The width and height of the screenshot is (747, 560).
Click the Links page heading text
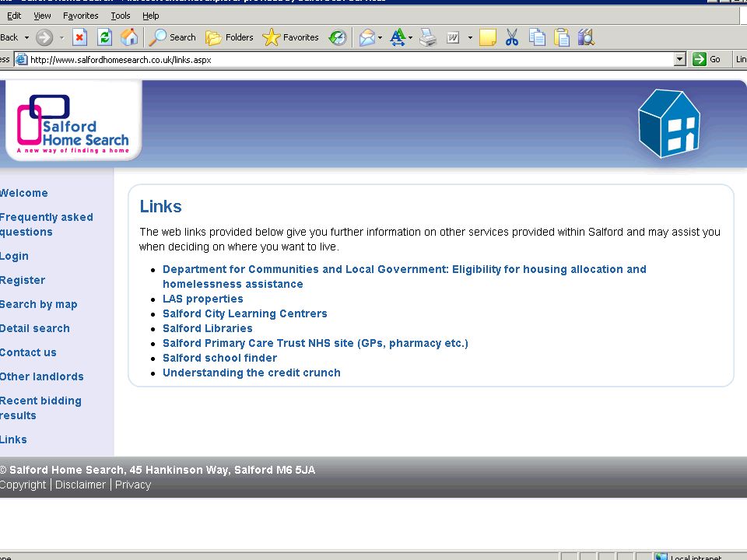(x=160, y=206)
